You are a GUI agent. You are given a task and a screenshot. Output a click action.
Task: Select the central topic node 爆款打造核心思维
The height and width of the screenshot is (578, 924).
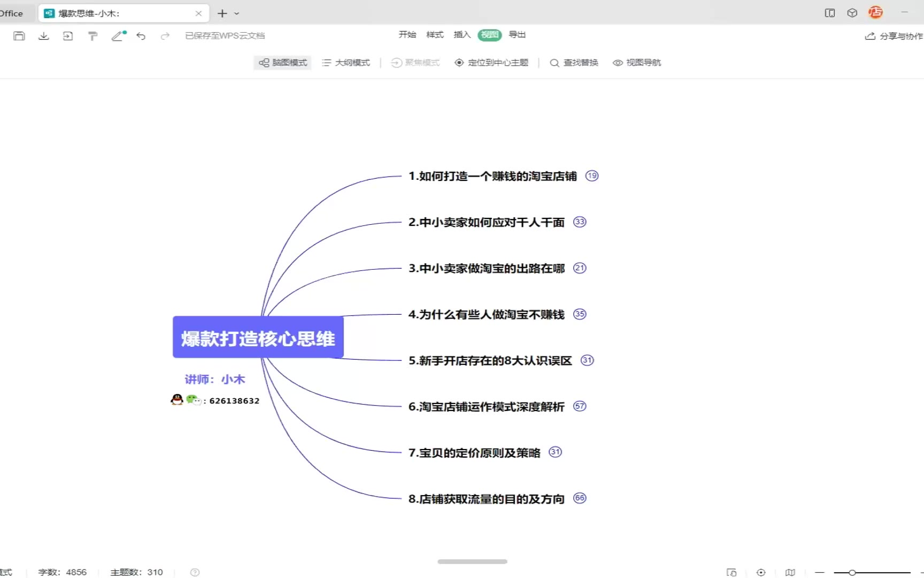click(258, 337)
